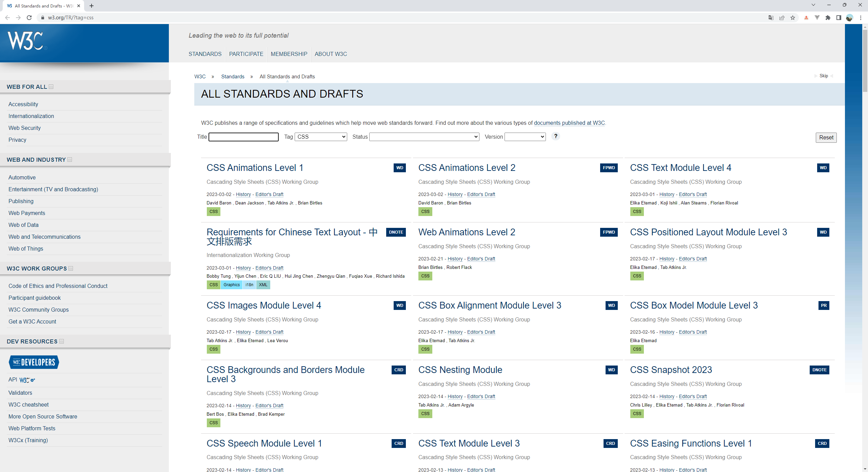Open the browser side panel
The image size is (868, 472).
click(839, 18)
